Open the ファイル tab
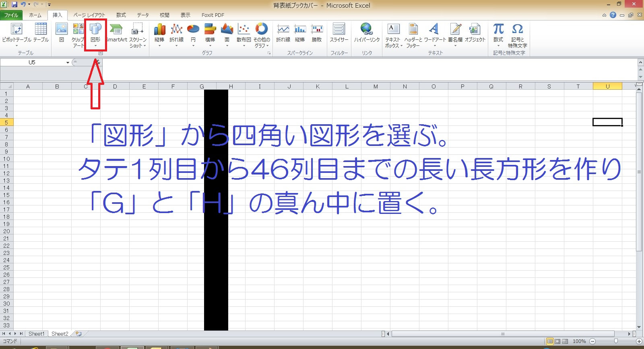 click(11, 15)
